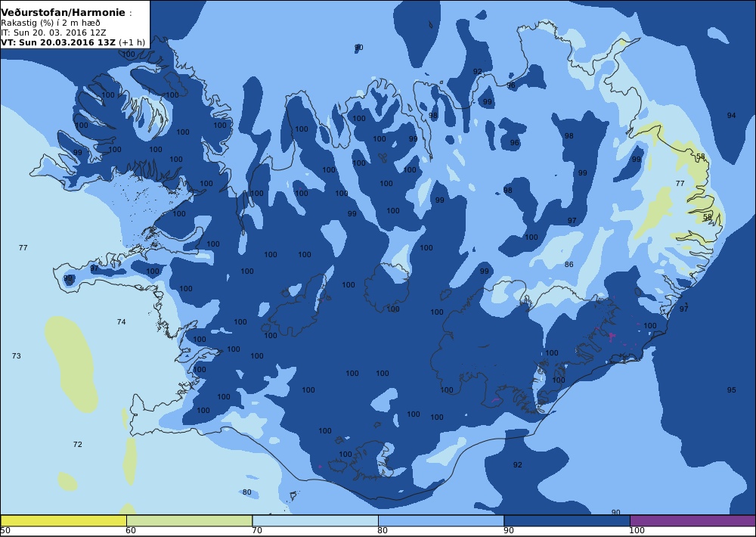Select the medium blue 80–90 legend swatch

pyautogui.click(x=442, y=520)
